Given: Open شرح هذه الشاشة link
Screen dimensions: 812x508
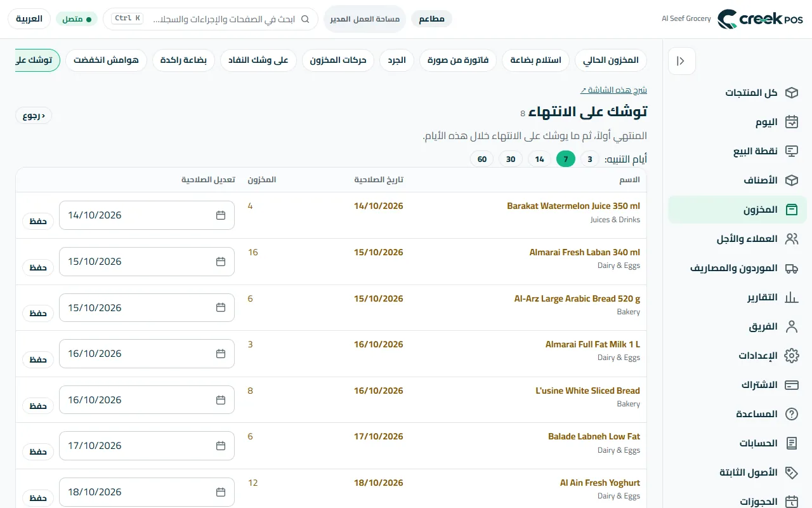Looking at the screenshot, I should pos(613,90).
